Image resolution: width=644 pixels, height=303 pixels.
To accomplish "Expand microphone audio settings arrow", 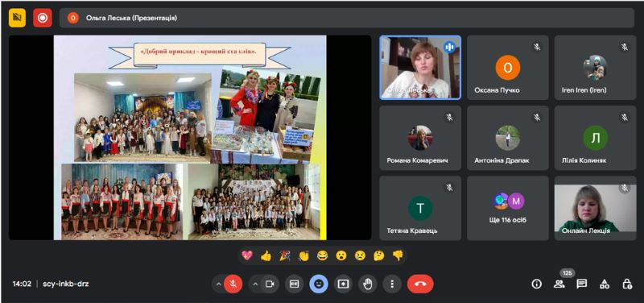I will [x=218, y=284].
